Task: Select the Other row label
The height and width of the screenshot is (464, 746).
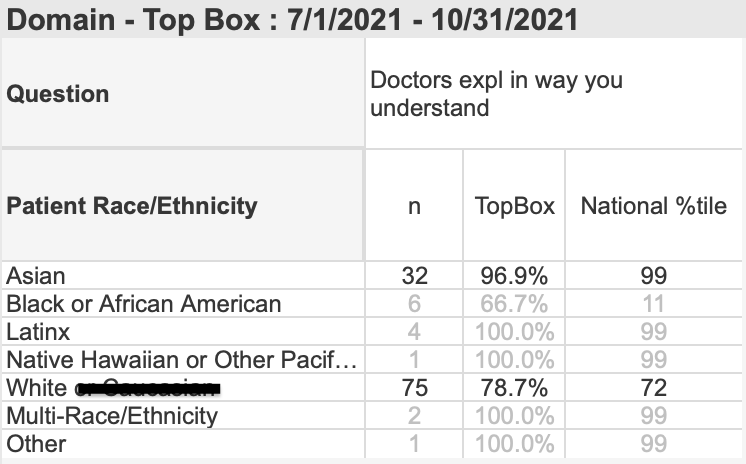Action: click(36, 444)
